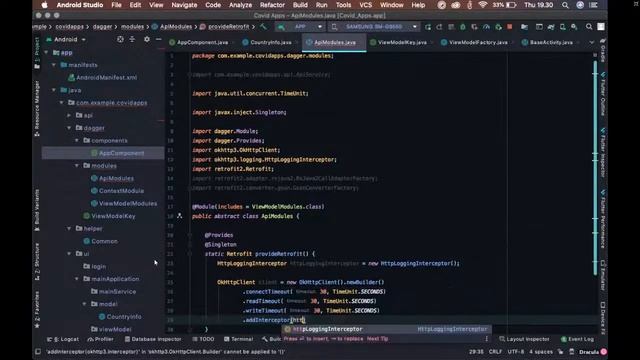Screen dimensions: 640x360
Task: Open the VCS menu
Action: (x=365, y=5)
